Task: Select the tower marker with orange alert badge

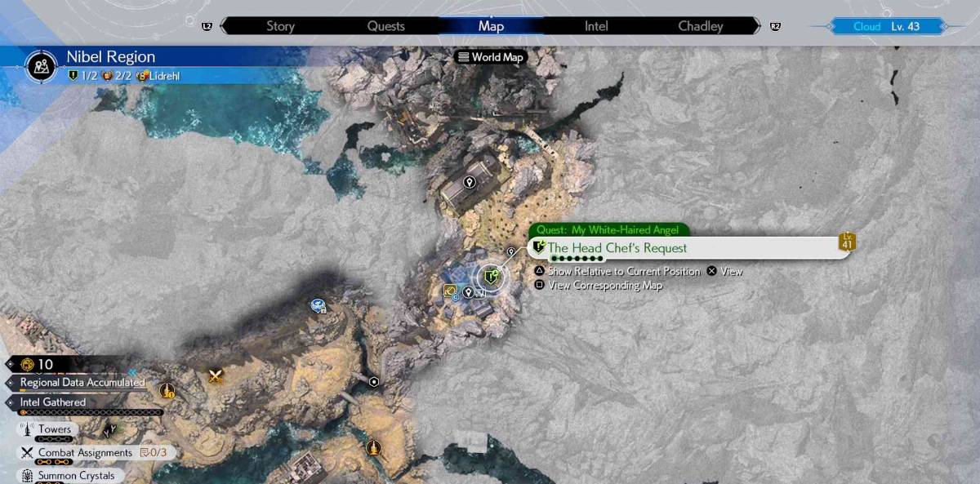Action: point(167,391)
